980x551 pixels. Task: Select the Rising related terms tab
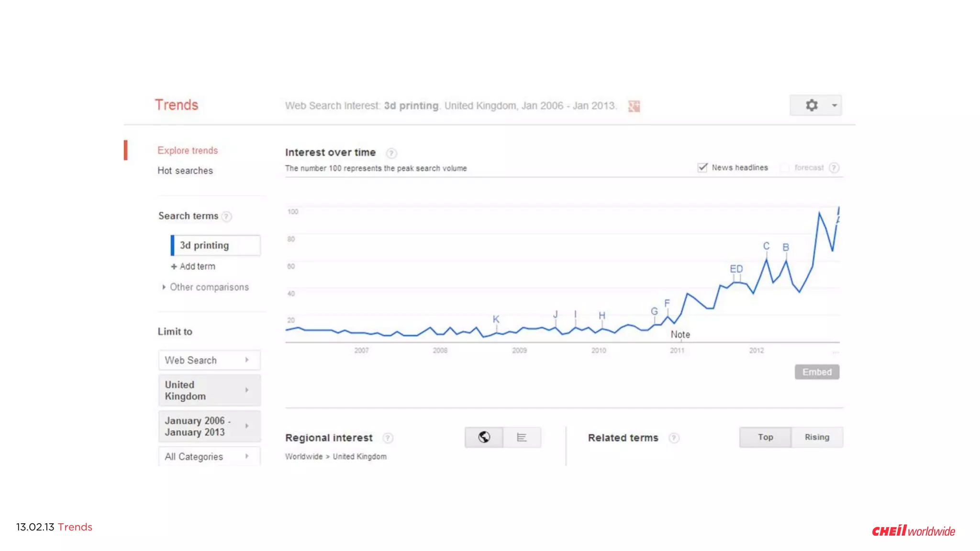click(x=817, y=437)
